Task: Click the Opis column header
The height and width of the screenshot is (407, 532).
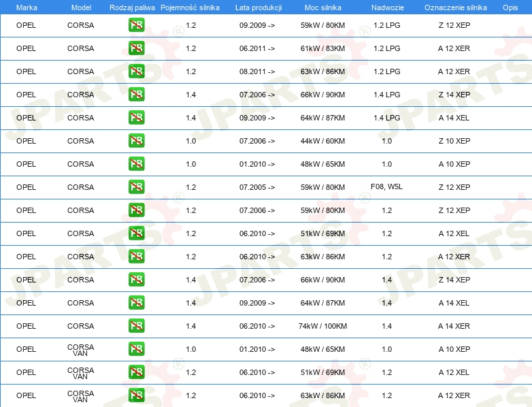Action: click(510, 7)
